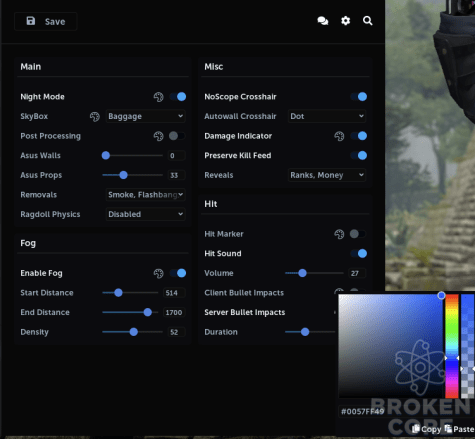Adjust the Asus Walls slider handle
This screenshot has width=475, height=439.
(x=106, y=155)
